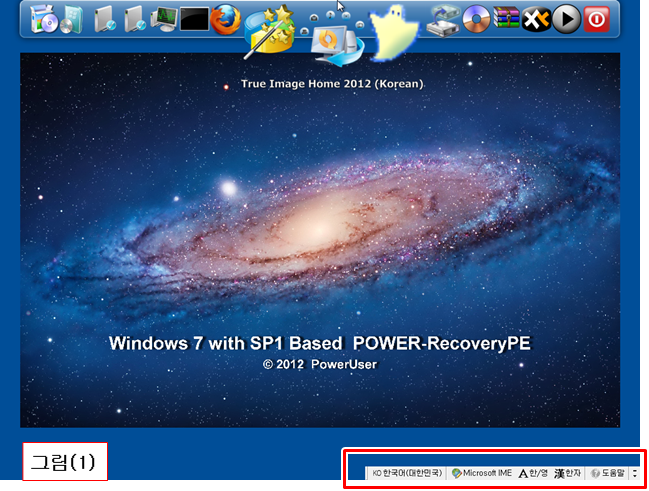This screenshot has height=491, width=649.
Task: Open the partition wizard icon with star wand
Action: pyautogui.click(x=269, y=32)
